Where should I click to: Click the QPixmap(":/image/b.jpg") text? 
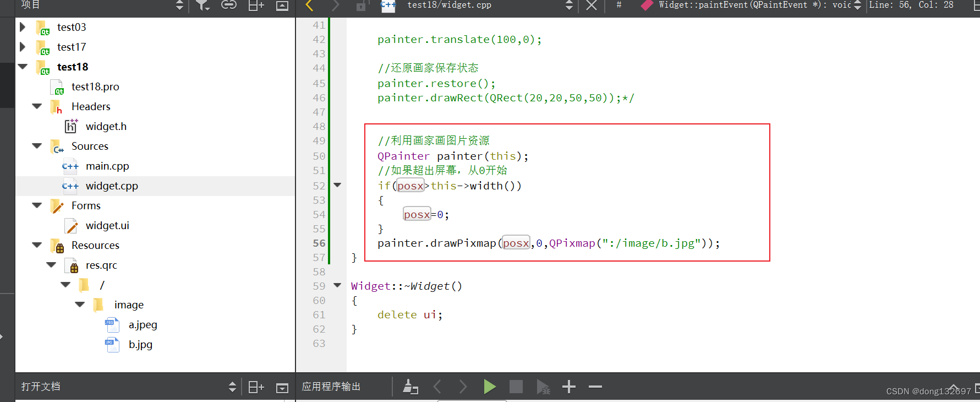coord(628,243)
